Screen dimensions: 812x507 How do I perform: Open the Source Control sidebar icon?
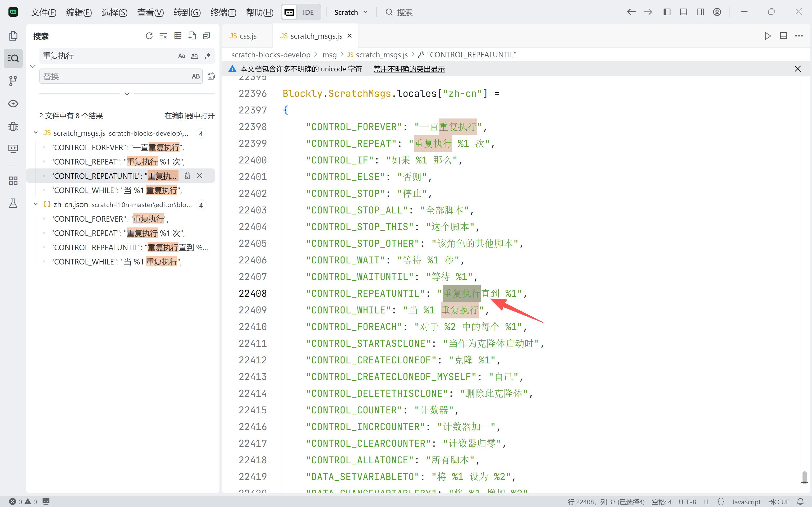coord(13,81)
